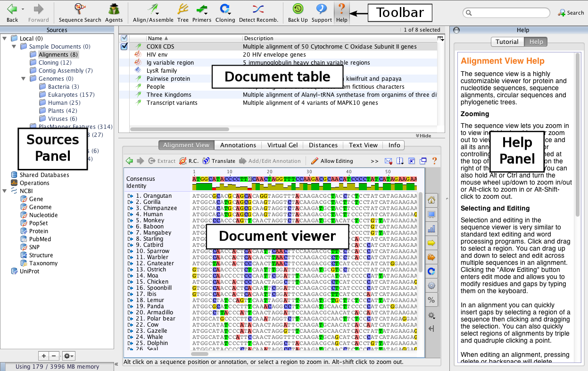Viewport: 588px width, 371px height.
Task: Uncheck the COXII CDS row checkbox
Action: 124,46
